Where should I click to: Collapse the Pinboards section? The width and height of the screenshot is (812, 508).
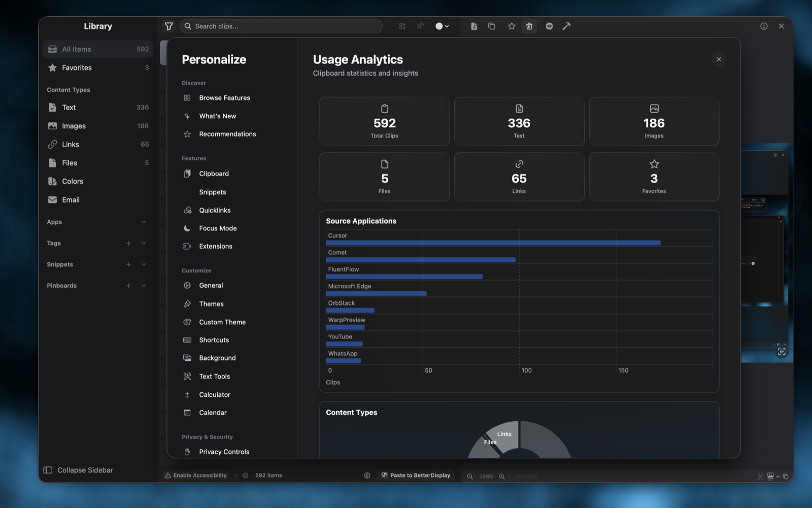pos(144,285)
